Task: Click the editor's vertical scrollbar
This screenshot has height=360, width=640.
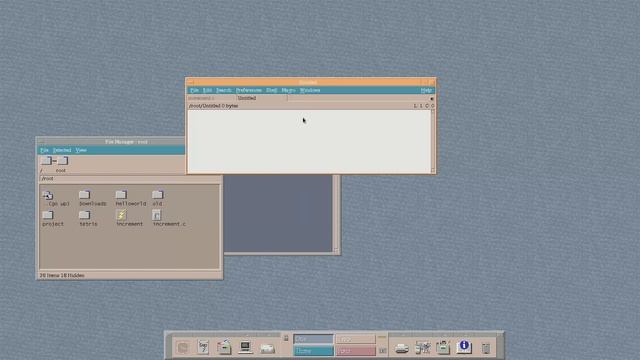Action: tap(433, 141)
